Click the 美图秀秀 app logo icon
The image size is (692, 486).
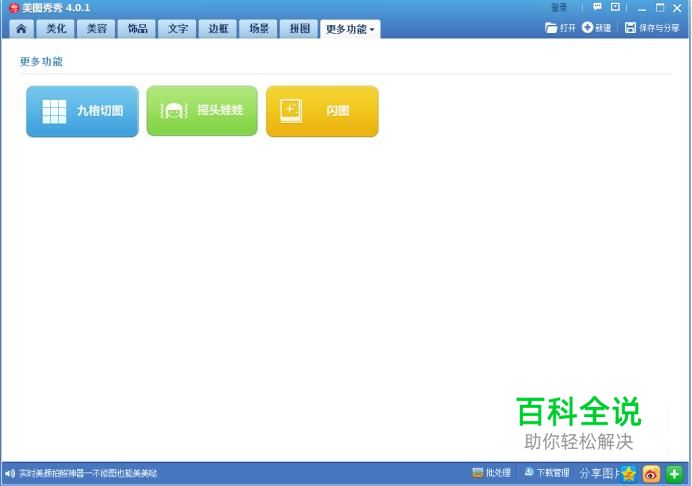[x=14, y=8]
